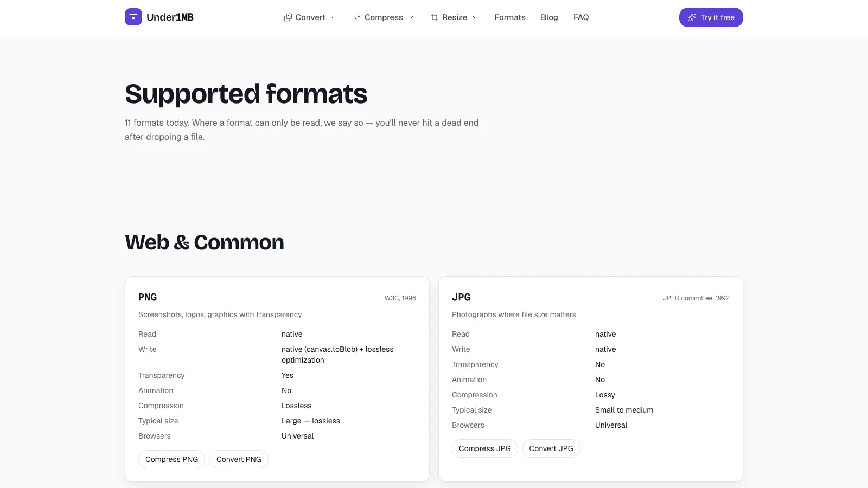868x488 pixels.
Task: Click "Screenshots, logos, graphics with transparency" description
Action: point(220,314)
